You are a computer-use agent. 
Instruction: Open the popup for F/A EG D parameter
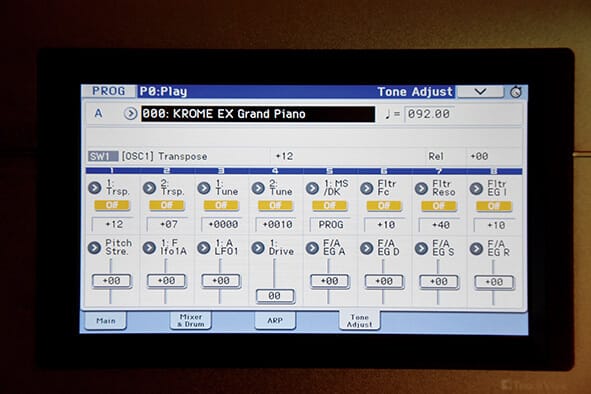(x=367, y=248)
